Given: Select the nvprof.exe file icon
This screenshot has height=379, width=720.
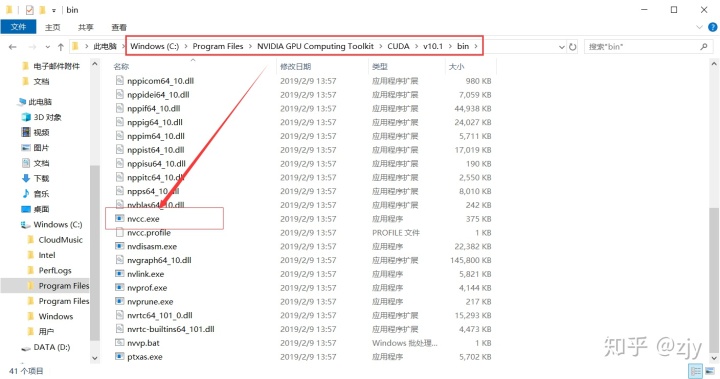Looking at the screenshot, I should tap(119, 288).
